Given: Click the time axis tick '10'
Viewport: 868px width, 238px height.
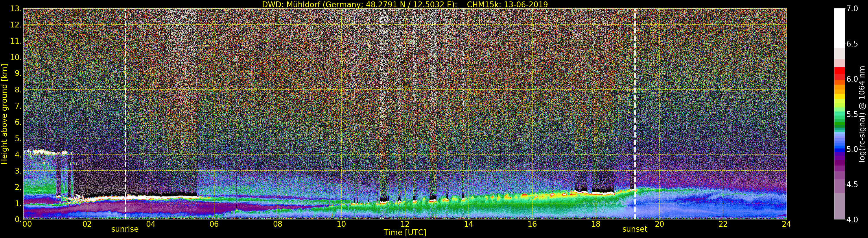Looking at the screenshot, I should click(x=341, y=224).
